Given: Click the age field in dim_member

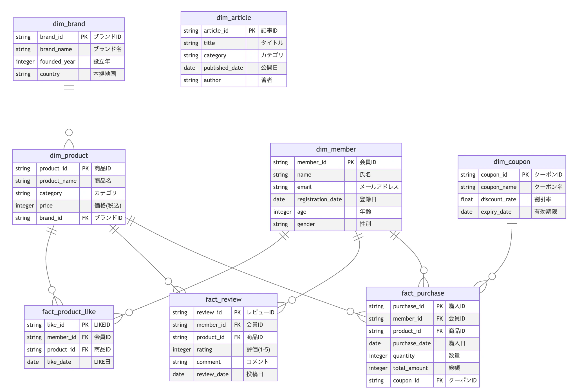Looking at the screenshot, I should (319, 212).
